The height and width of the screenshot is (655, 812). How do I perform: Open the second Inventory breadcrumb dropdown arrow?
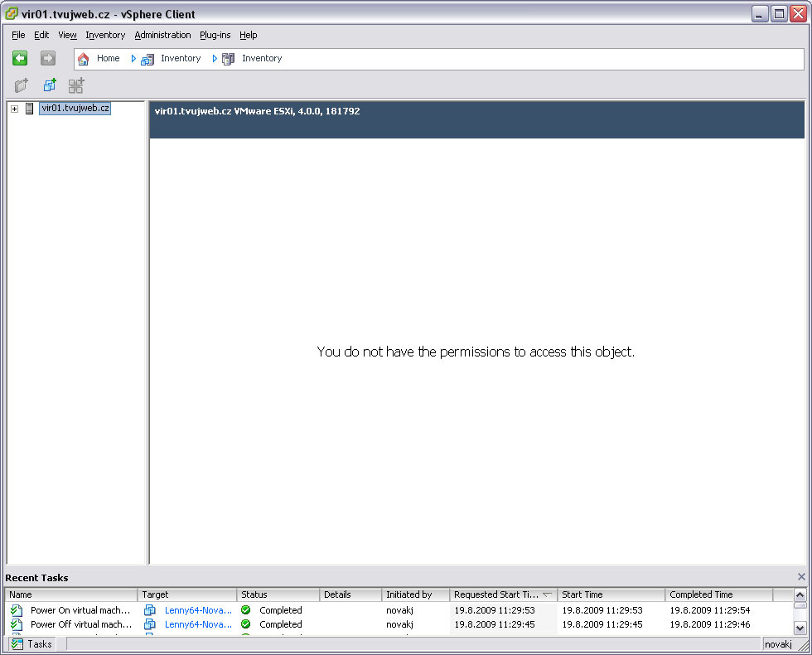[215, 59]
